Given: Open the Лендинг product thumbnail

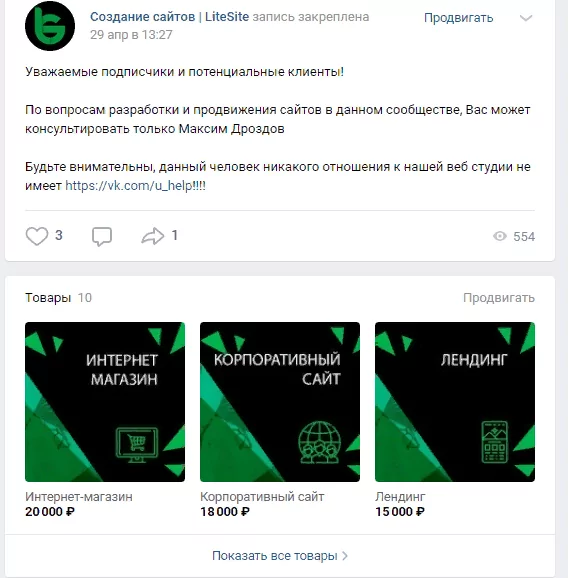Looking at the screenshot, I should tap(455, 402).
